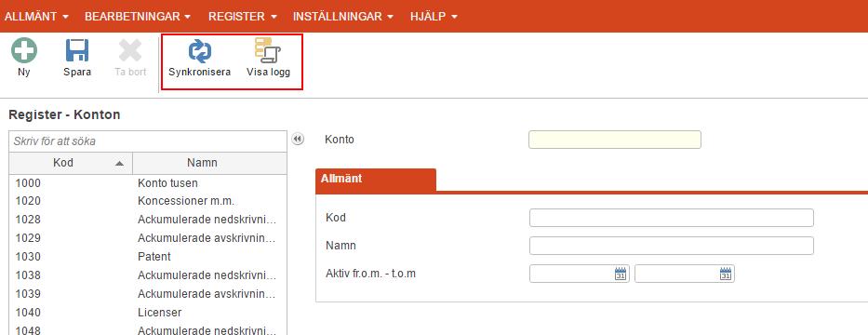Select account row with code 1028
Screen dimensions: 868x335
[x=148, y=220]
